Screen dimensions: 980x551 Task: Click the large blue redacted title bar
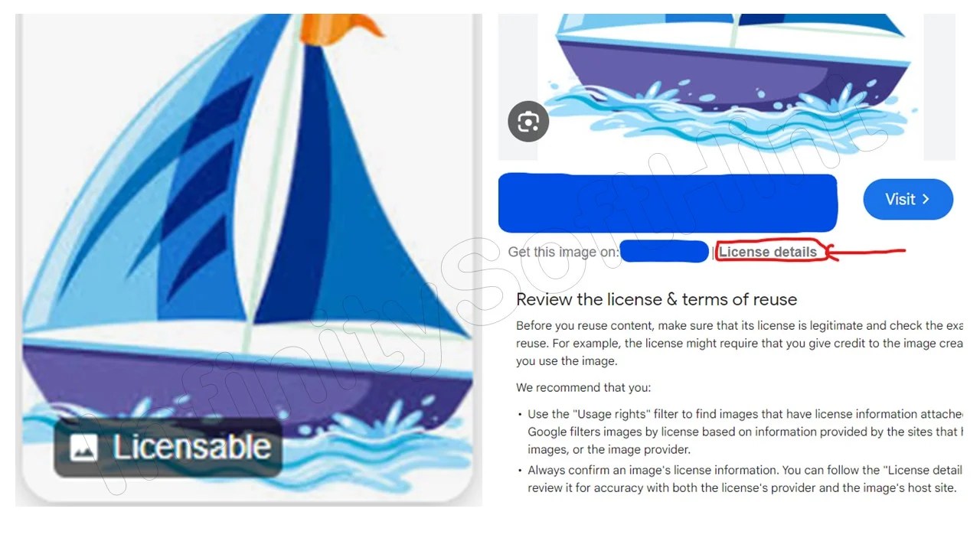668,203
